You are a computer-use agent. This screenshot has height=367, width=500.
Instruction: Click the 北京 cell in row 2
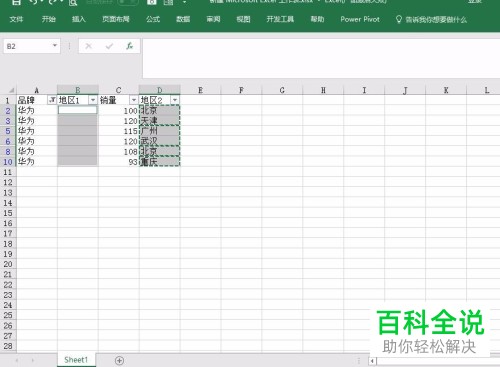click(x=160, y=110)
